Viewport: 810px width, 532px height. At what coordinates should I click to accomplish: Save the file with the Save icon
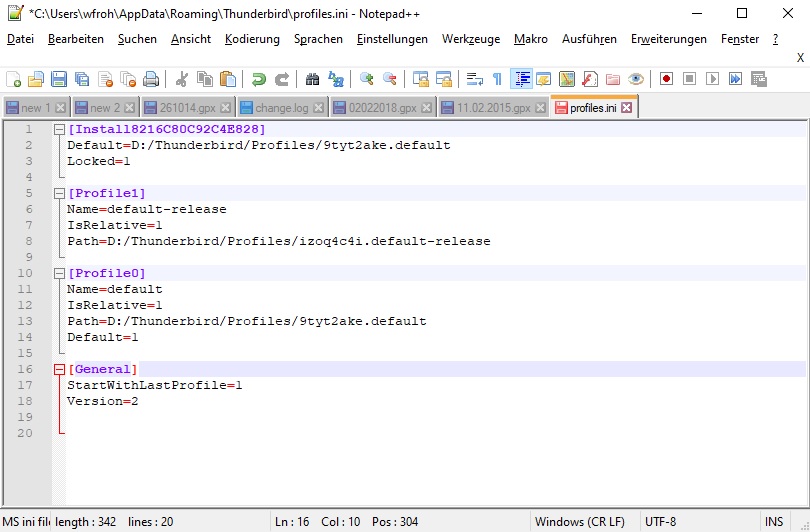coord(59,79)
